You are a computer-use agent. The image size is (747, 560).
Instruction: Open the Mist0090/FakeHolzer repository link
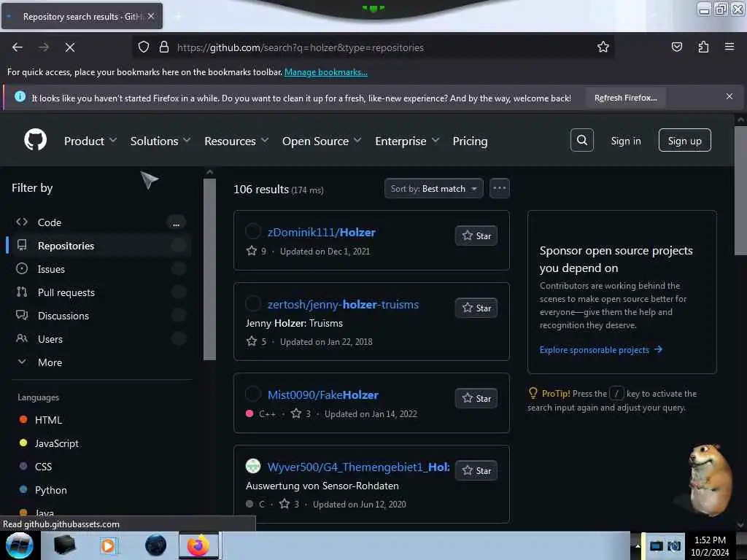click(323, 395)
